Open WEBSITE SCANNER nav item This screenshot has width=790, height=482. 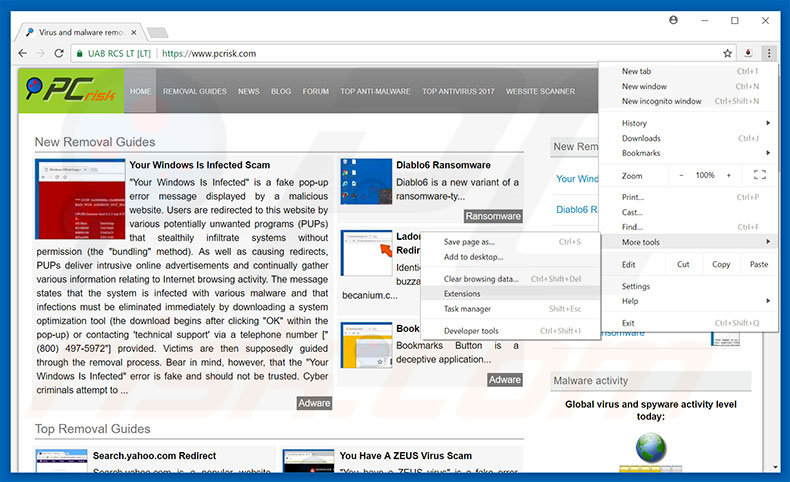click(x=540, y=91)
